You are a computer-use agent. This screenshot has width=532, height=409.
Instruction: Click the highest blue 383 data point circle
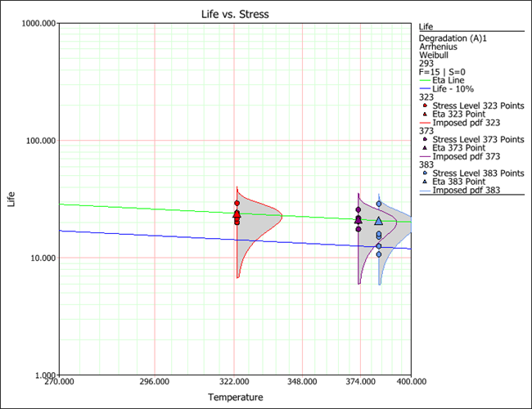coord(378,204)
